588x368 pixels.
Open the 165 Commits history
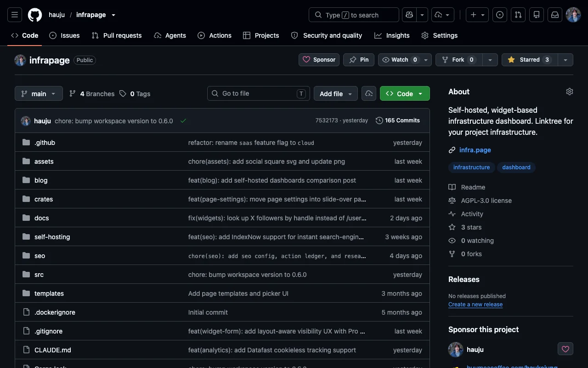(398, 121)
